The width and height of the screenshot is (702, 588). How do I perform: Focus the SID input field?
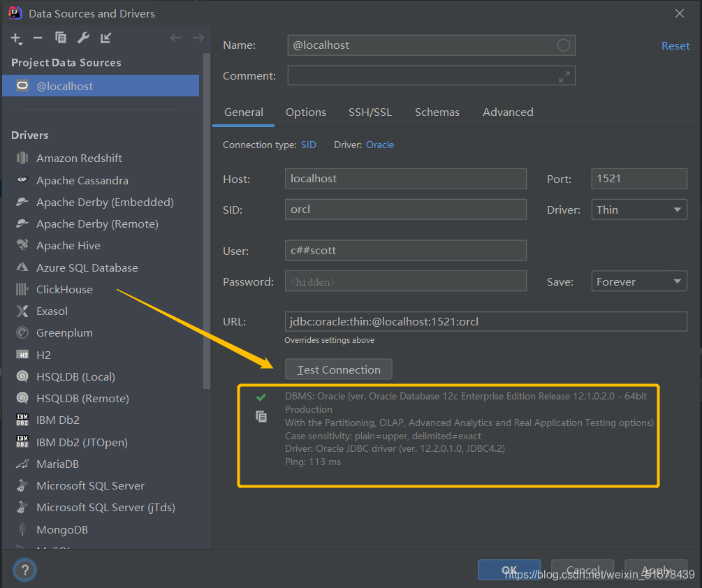pos(406,210)
